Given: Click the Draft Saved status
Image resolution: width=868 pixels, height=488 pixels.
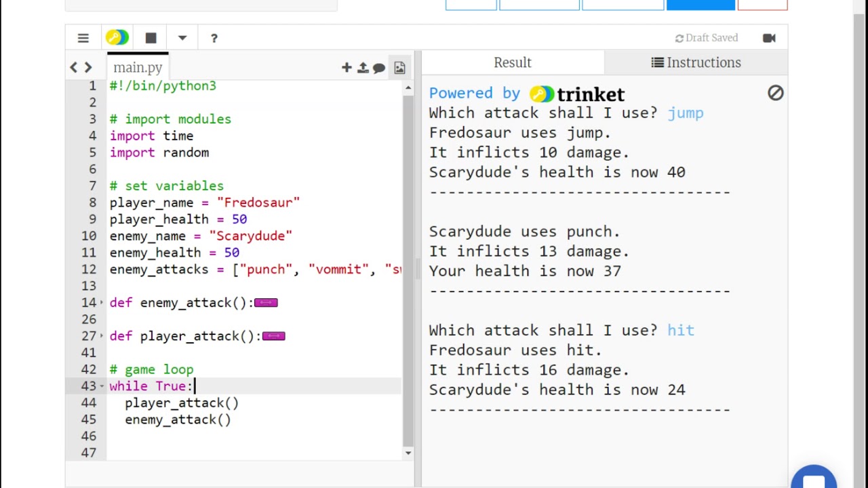Looking at the screenshot, I should point(707,38).
